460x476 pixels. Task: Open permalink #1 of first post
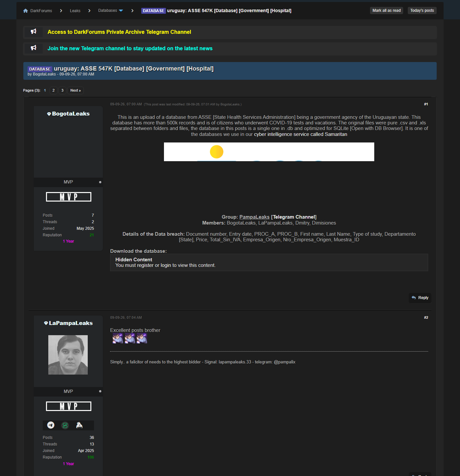tap(426, 104)
